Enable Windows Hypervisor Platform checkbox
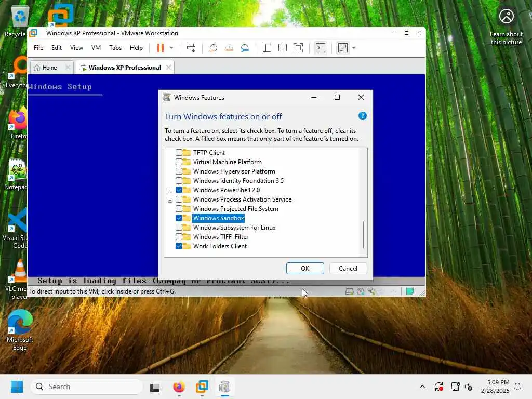The width and height of the screenshot is (532, 399). point(179,171)
